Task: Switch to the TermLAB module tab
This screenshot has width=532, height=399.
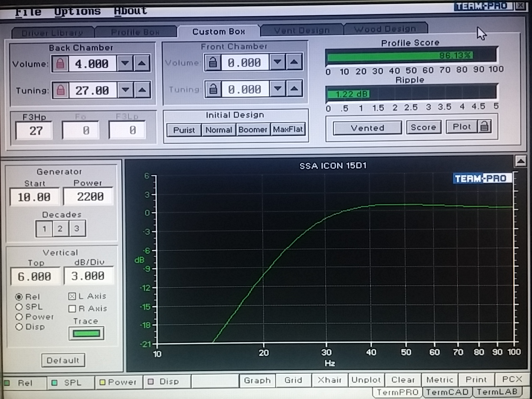Action: pyautogui.click(x=497, y=392)
